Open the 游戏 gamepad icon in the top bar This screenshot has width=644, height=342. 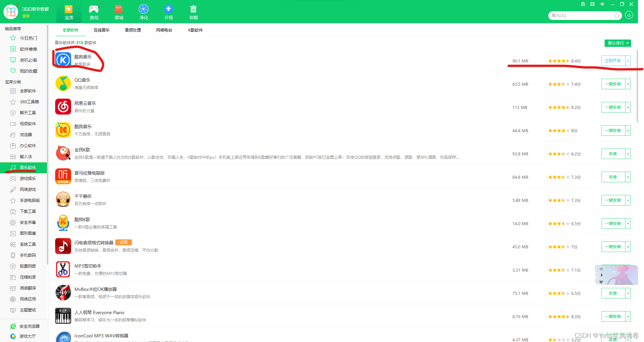point(94,9)
